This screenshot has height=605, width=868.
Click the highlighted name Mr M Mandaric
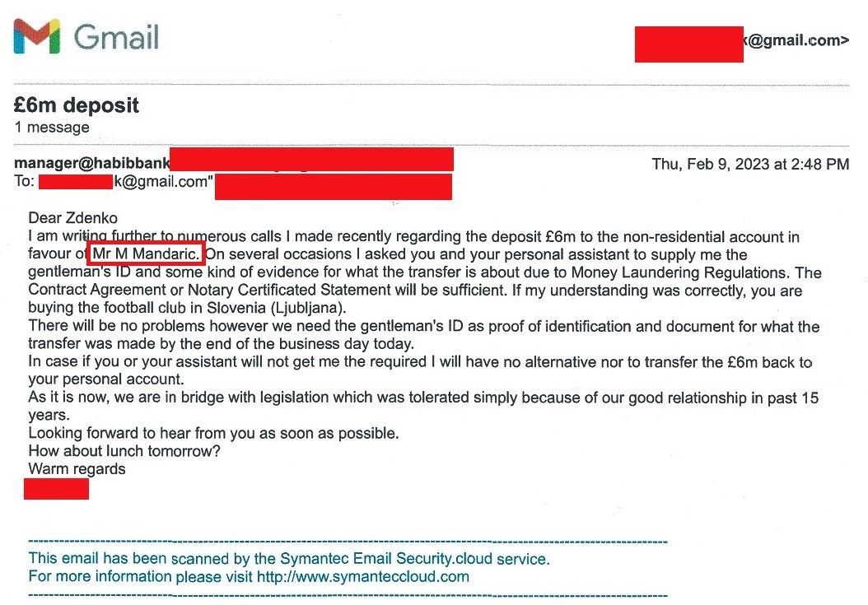point(146,254)
